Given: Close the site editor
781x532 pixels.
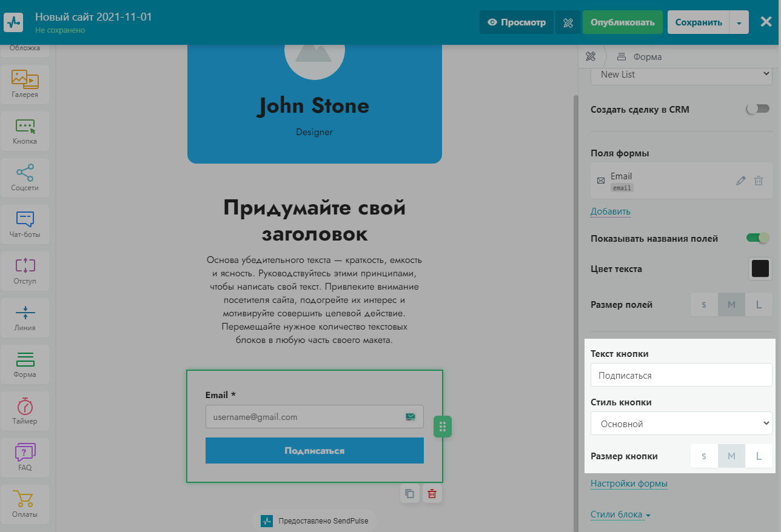Looking at the screenshot, I should pyautogui.click(x=766, y=22).
